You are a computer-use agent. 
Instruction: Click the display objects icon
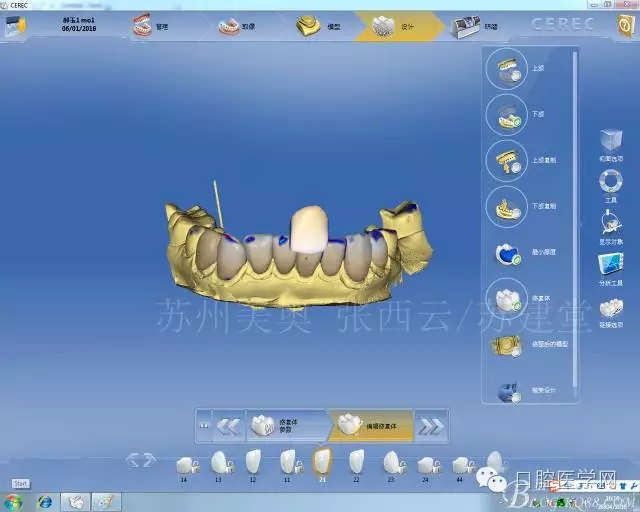pyautogui.click(x=610, y=224)
